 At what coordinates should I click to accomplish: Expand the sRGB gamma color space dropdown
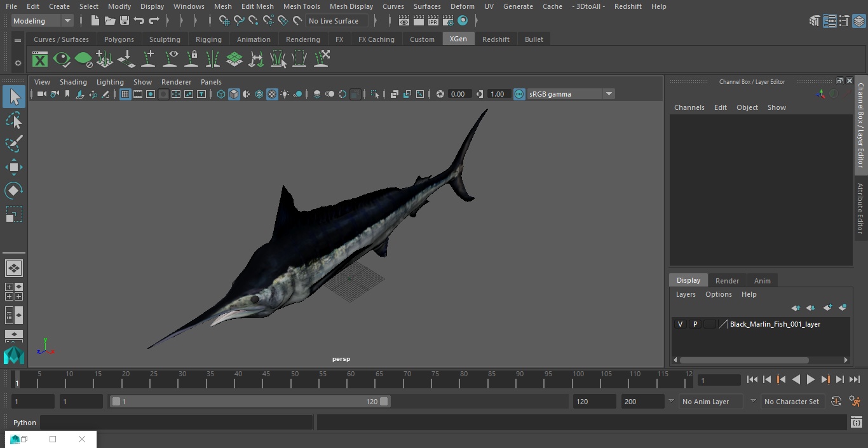[x=608, y=94]
